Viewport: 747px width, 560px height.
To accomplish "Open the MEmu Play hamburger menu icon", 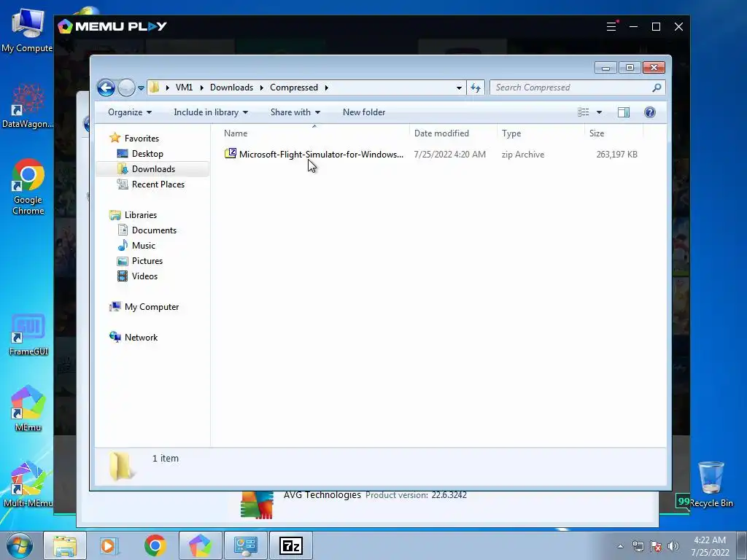I will [611, 27].
